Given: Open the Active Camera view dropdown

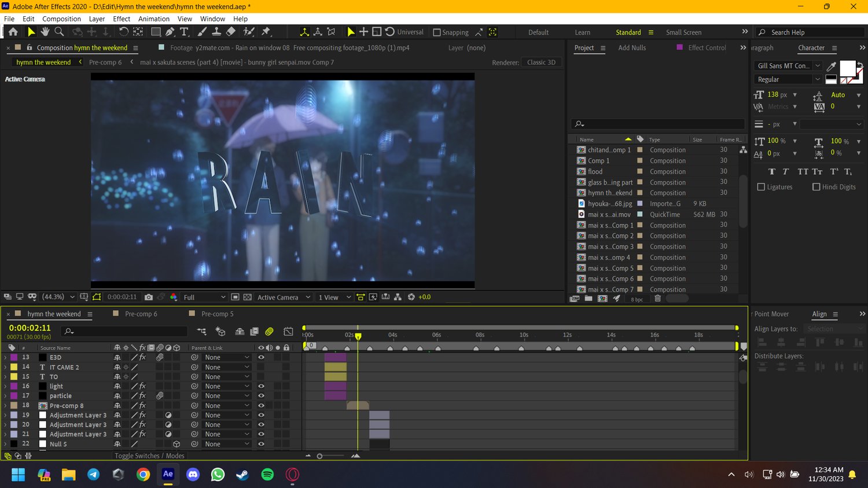Looking at the screenshot, I should point(284,297).
